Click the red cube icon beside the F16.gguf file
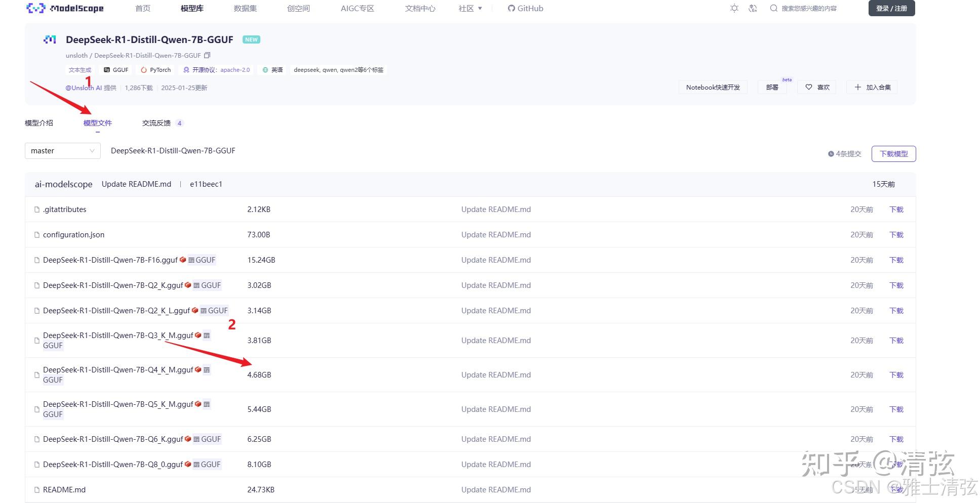This screenshot has width=980, height=503. 183,260
